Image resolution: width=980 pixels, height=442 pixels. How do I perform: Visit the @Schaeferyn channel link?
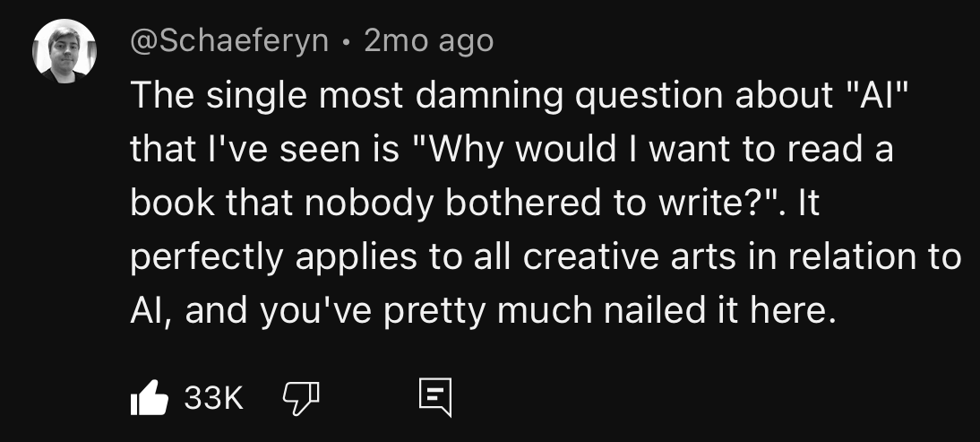[x=229, y=41]
